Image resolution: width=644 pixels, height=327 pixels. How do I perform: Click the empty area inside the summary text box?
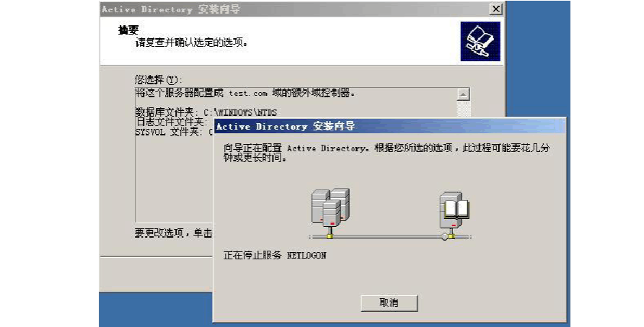click(174, 181)
